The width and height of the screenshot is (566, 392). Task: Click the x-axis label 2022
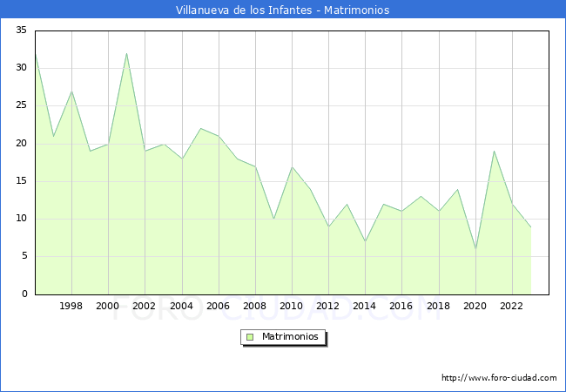(x=511, y=306)
